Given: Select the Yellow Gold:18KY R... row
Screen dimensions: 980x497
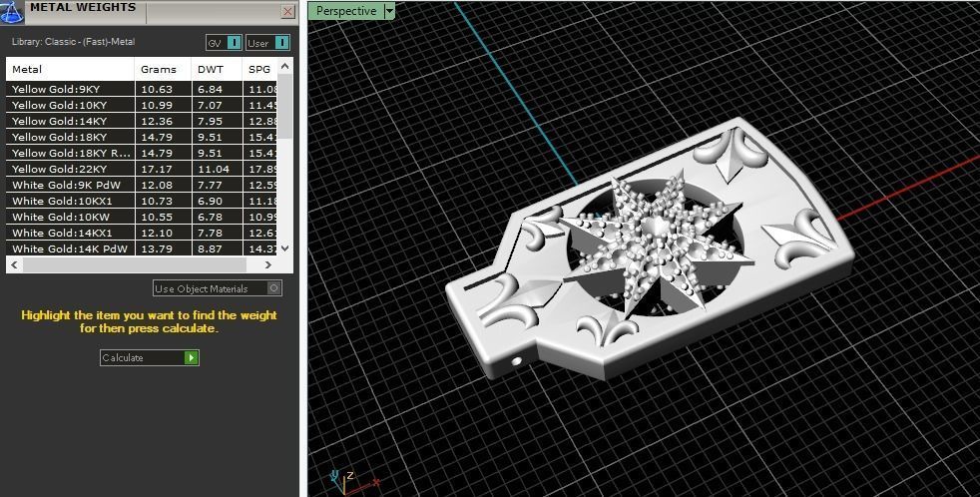Looking at the screenshot, I should [x=142, y=153].
